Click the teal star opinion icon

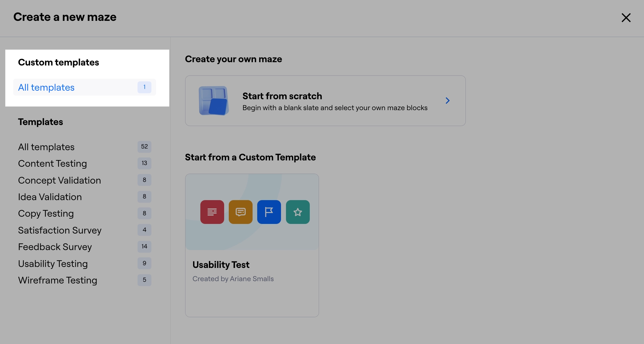[298, 212]
